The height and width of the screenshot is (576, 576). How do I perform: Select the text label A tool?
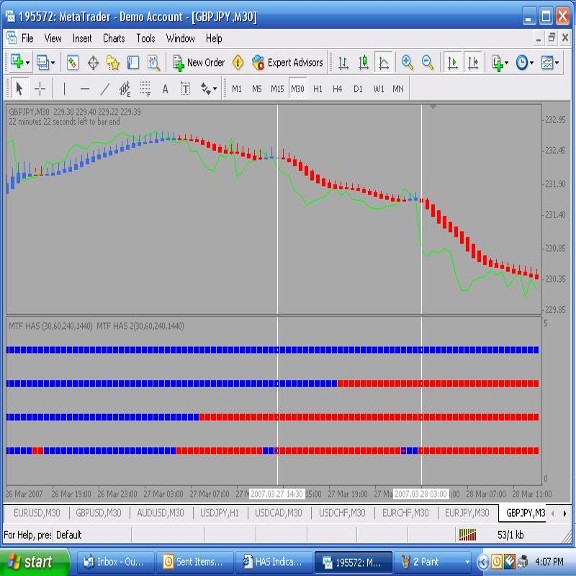(x=165, y=89)
